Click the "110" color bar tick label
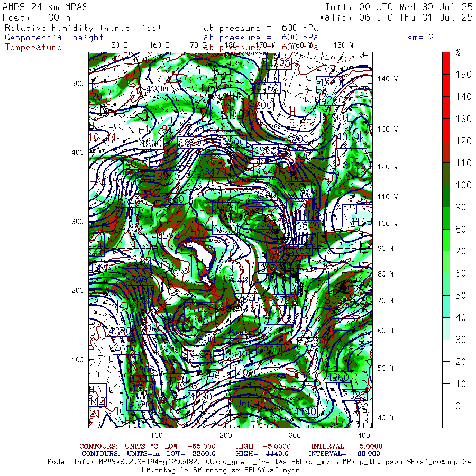Image resolution: width=476 pixels, height=476 pixels. [x=463, y=163]
